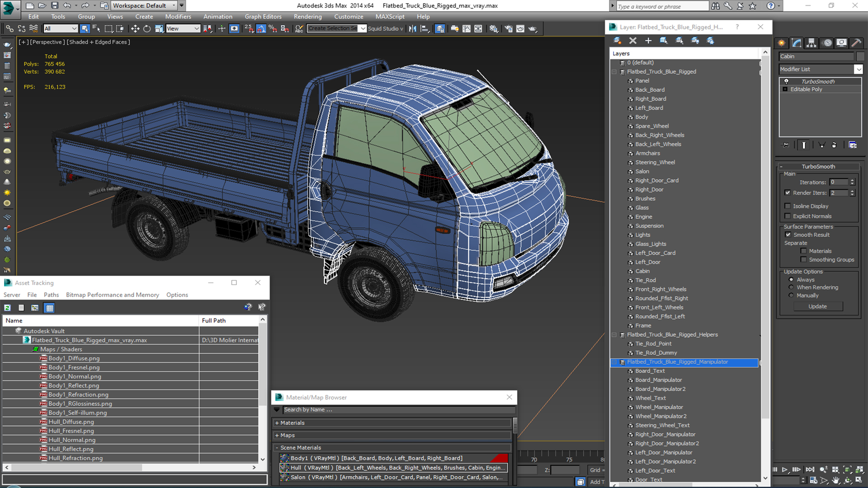
Task: Toggle the Angle Snap tool
Action: [x=261, y=28]
